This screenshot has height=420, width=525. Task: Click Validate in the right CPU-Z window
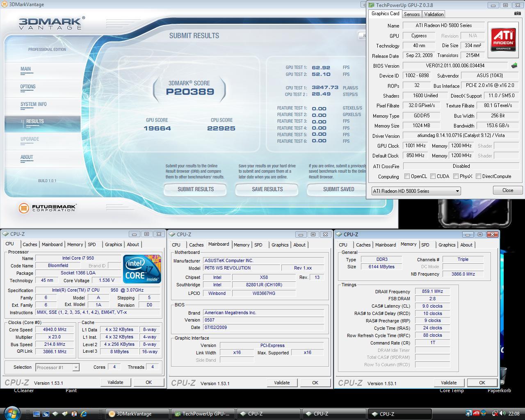449,383
